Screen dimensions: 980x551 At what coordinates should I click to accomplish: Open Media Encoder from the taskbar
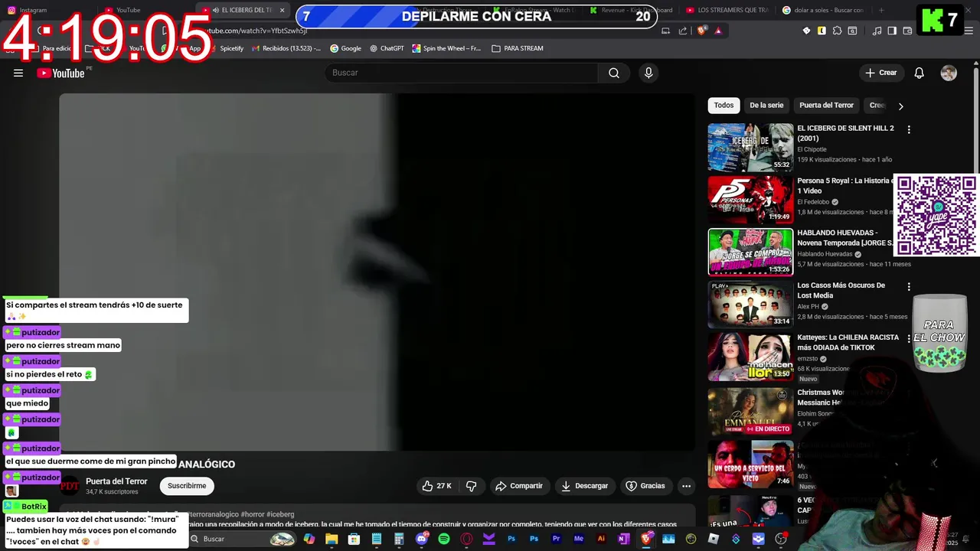(x=579, y=539)
